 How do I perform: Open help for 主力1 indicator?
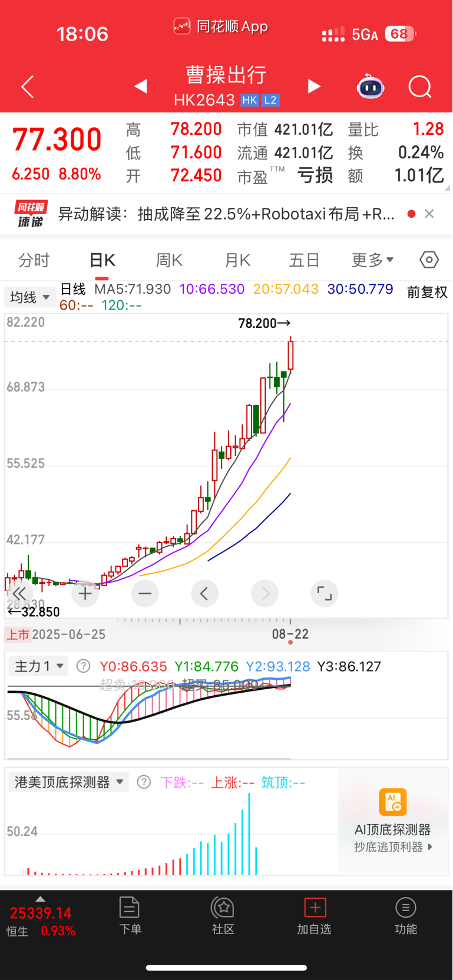(x=84, y=666)
